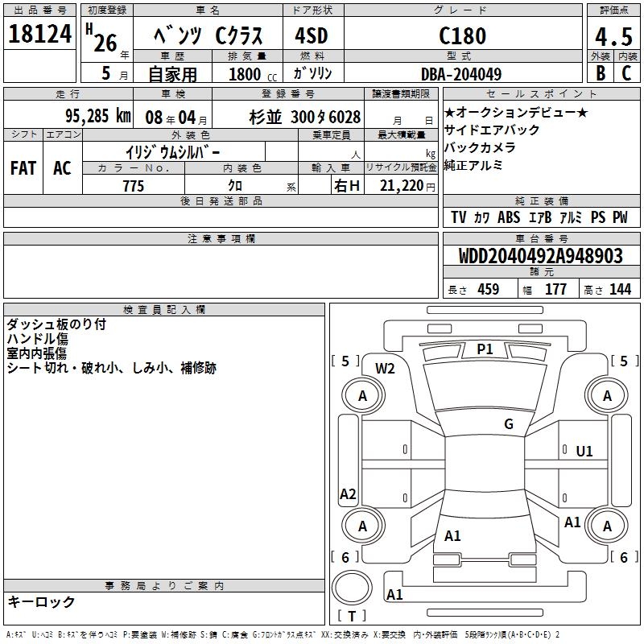This screenshot has height=644, width=644.
Task: Click the grade value C180
Action: (x=462, y=35)
